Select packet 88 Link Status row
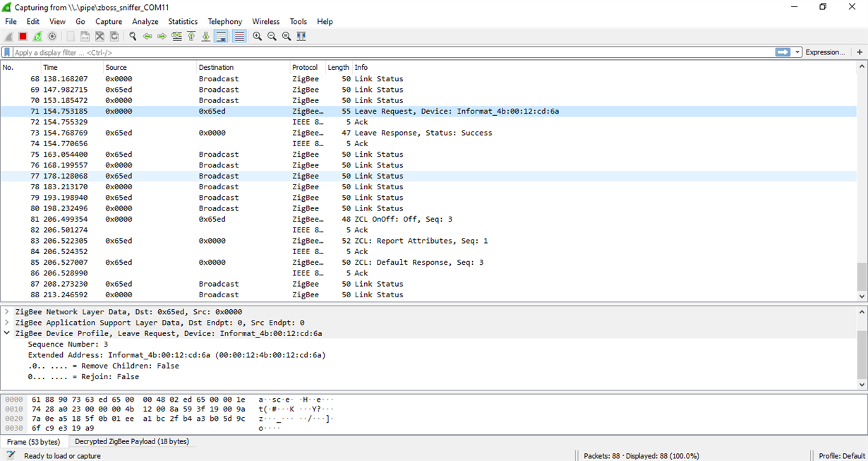The image size is (868, 461). click(428, 294)
